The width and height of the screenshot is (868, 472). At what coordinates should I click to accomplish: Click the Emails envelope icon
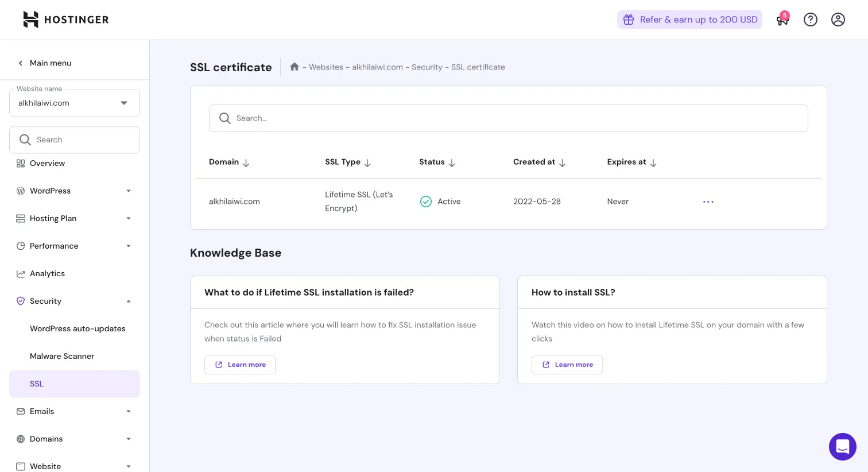[21, 411]
